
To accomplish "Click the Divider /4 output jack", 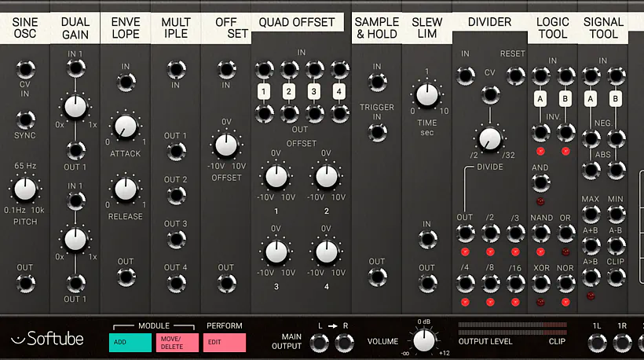I will pyautogui.click(x=465, y=283).
